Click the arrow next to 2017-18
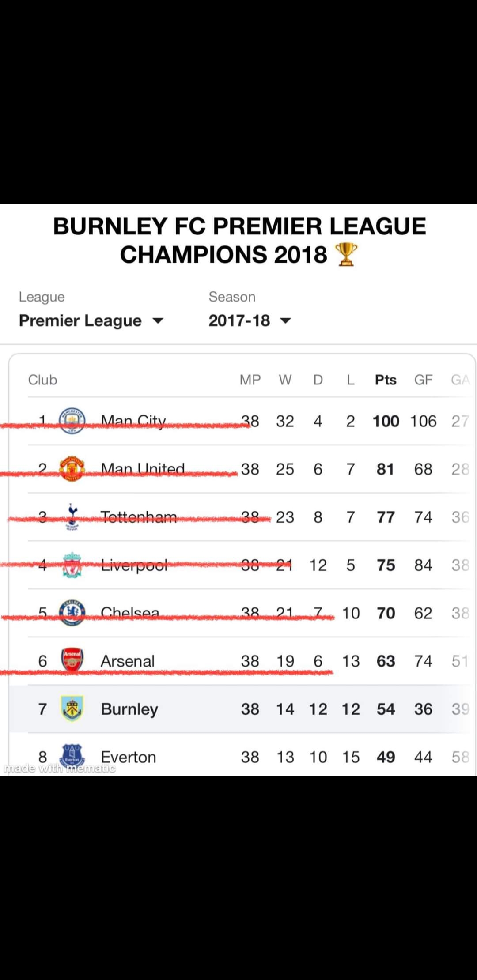 286,321
